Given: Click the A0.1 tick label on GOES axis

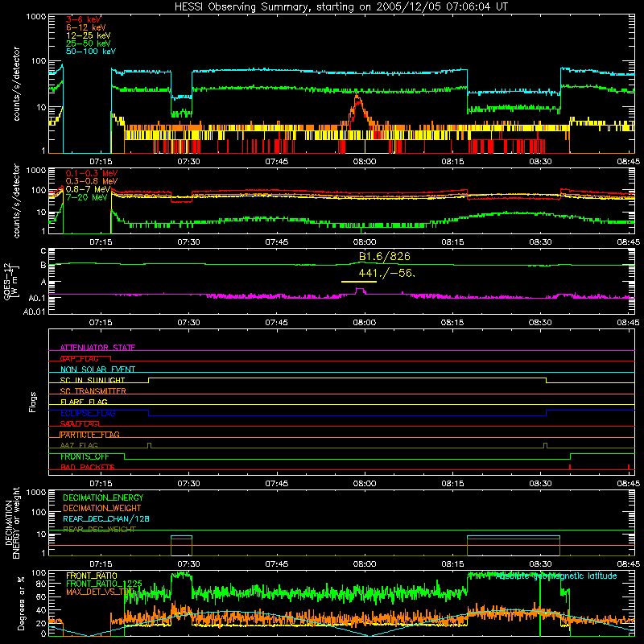Looking at the screenshot, I should coord(37,298).
